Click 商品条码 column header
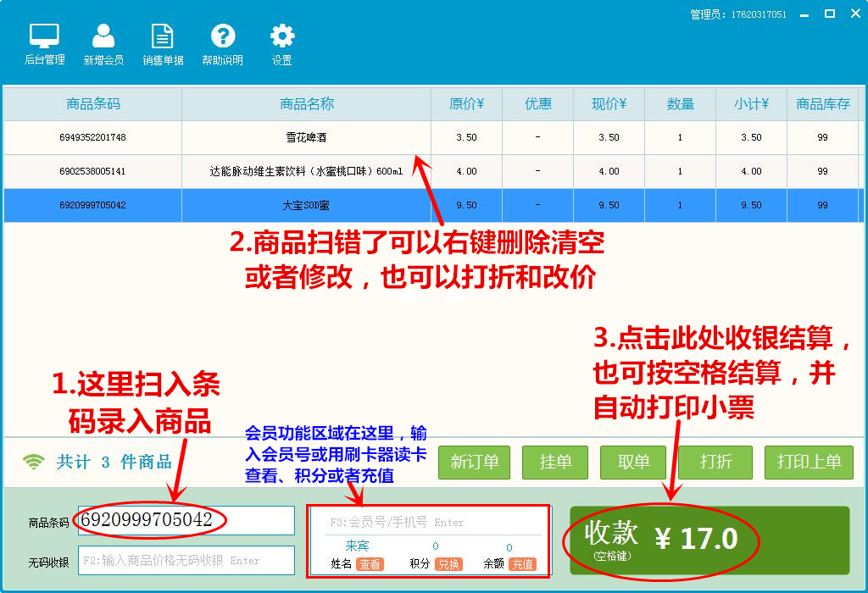This screenshot has width=868, height=593. (93, 103)
